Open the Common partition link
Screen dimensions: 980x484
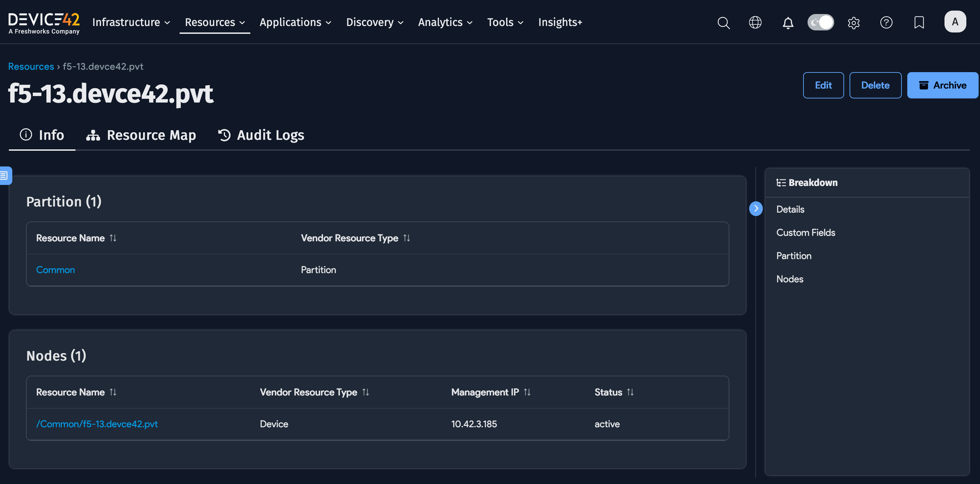tap(55, 270)
